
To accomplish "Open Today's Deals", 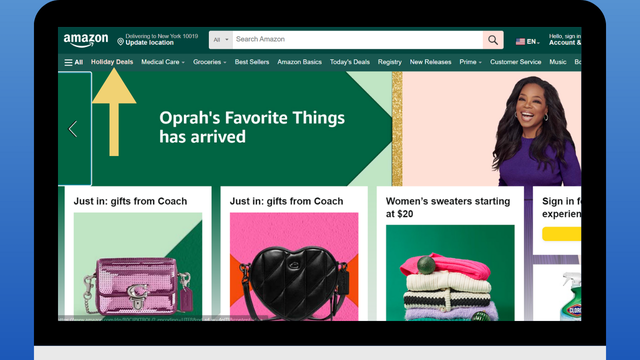I will 350,62.
